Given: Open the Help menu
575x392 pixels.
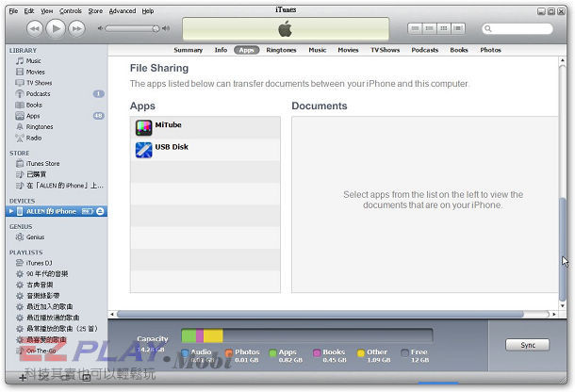Looking at the screenshot, I should [x=148, y=11].
